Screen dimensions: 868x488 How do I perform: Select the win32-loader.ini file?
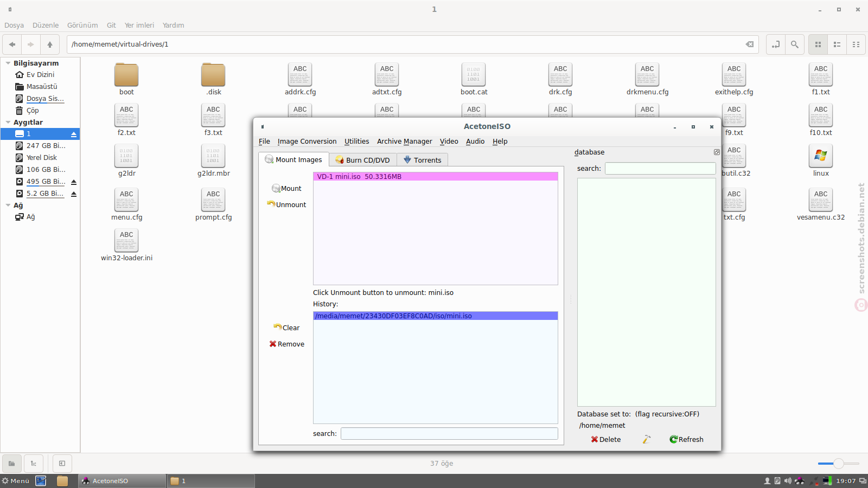[x=126, y=245]
